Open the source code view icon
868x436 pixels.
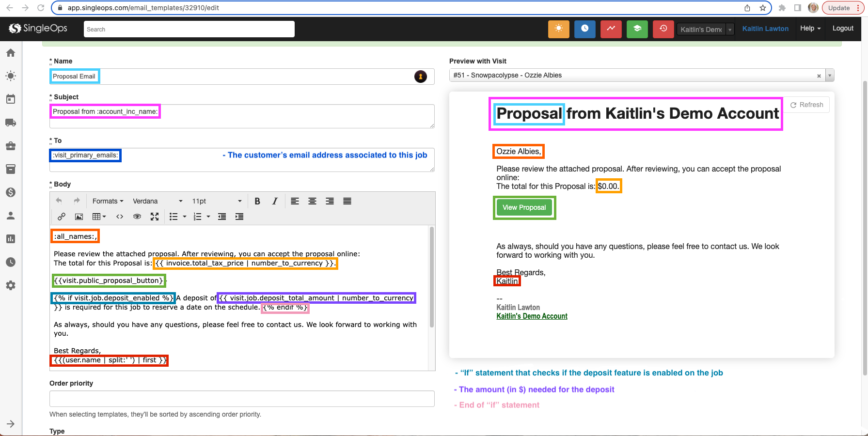click(120, 217)
